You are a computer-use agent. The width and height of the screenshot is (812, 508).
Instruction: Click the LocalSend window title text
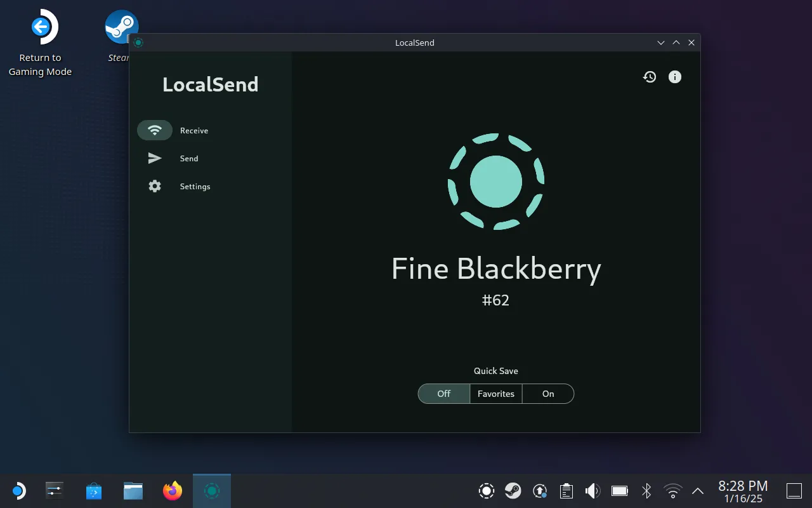pos(415,43)
